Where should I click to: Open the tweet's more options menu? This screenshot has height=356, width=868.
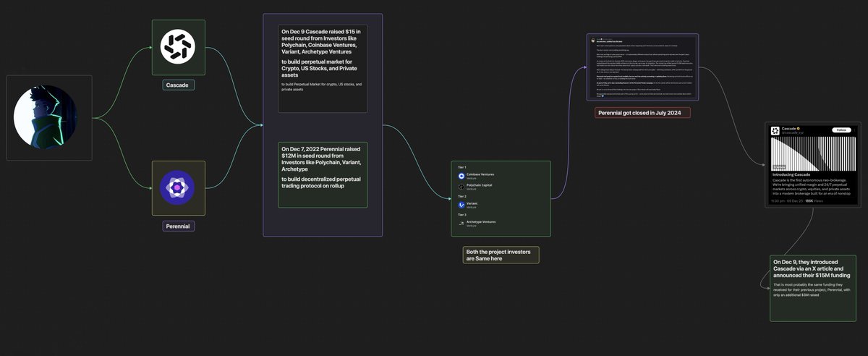click(x=854, y=130)
